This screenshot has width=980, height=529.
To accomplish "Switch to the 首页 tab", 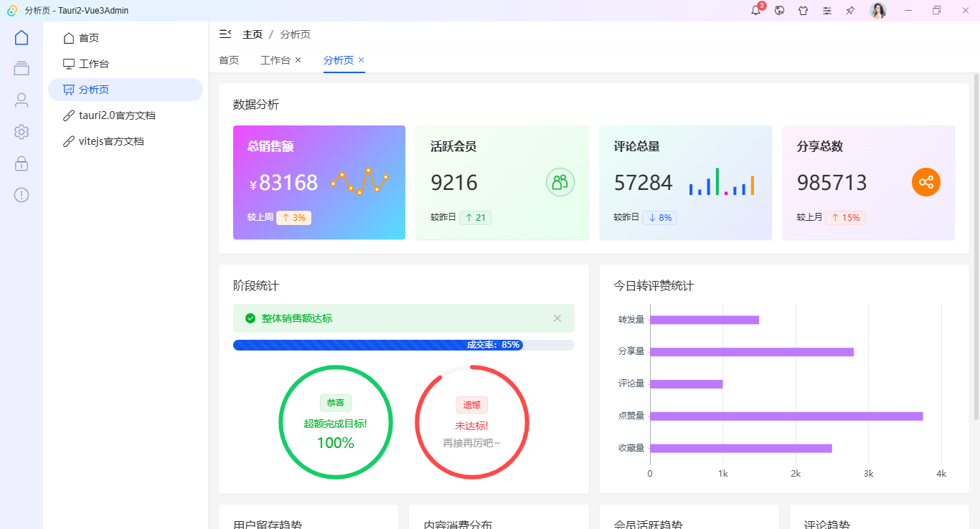I will coord(229,60).
